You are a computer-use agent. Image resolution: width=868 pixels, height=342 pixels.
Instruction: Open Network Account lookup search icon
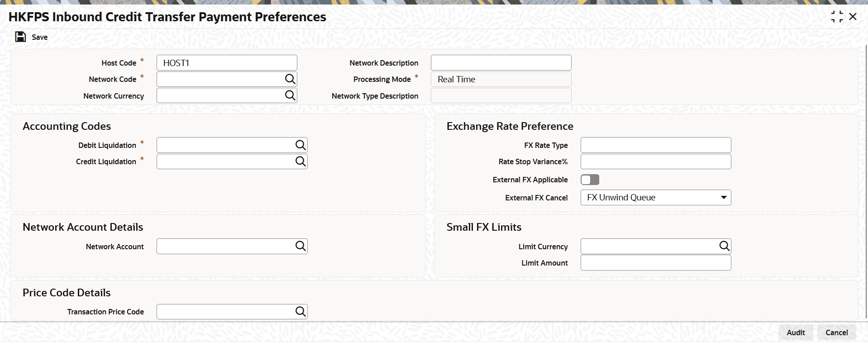300,246
